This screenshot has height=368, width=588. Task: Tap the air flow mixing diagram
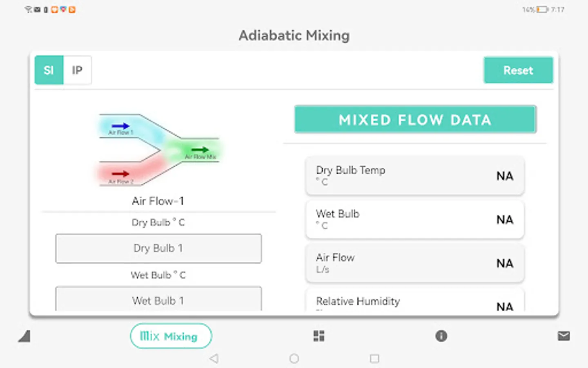[159, 150]
